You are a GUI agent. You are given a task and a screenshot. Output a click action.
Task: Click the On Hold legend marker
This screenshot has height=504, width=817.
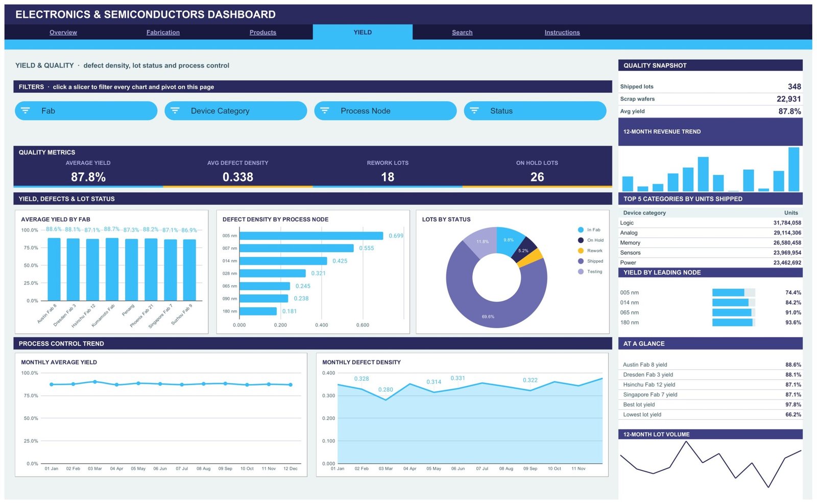pyautogui.click(x=581, y=240)
